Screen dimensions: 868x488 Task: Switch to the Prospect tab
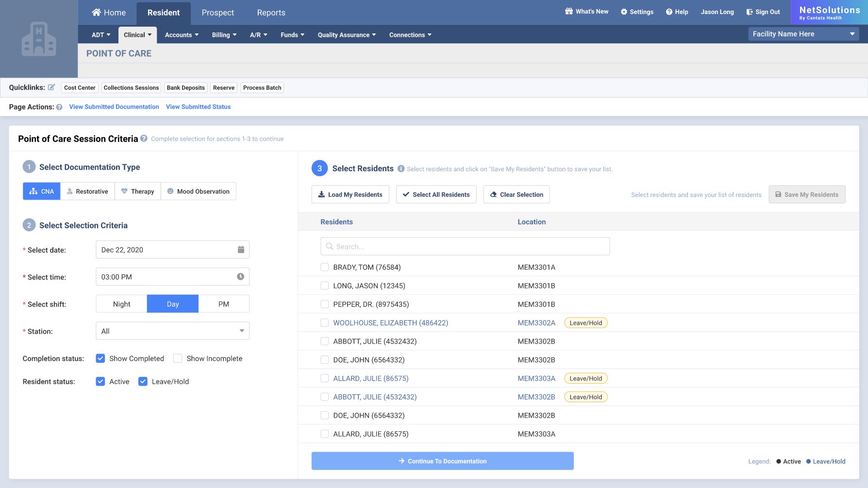[217, 13]
